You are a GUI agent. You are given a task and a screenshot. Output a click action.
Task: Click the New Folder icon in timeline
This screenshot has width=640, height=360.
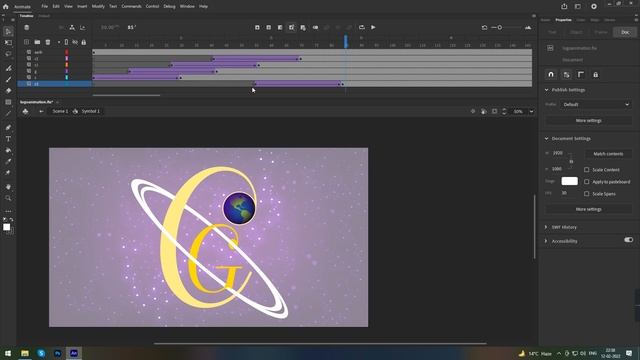tap(37, 42)
